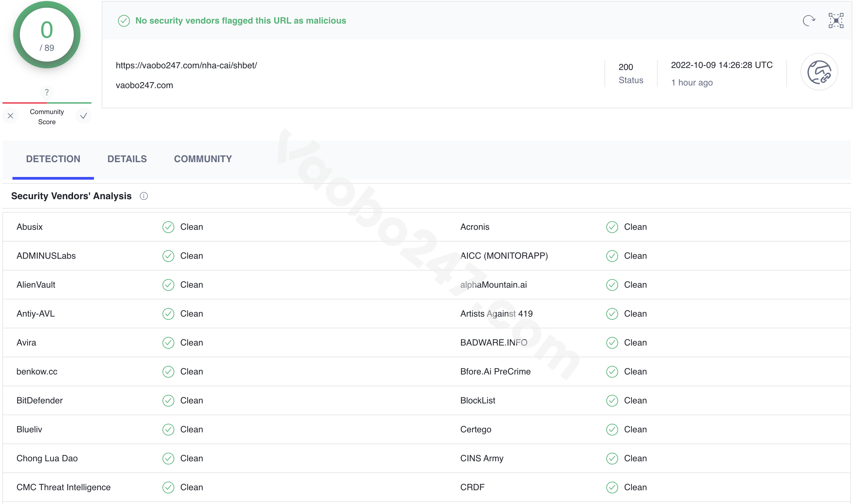Click the 200 Status value

point(626,67)
